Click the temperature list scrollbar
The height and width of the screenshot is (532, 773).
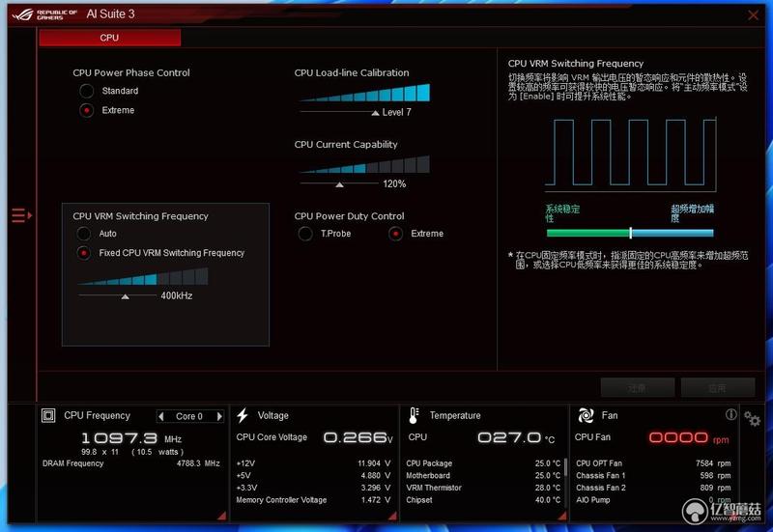click(x=565, y=467)
